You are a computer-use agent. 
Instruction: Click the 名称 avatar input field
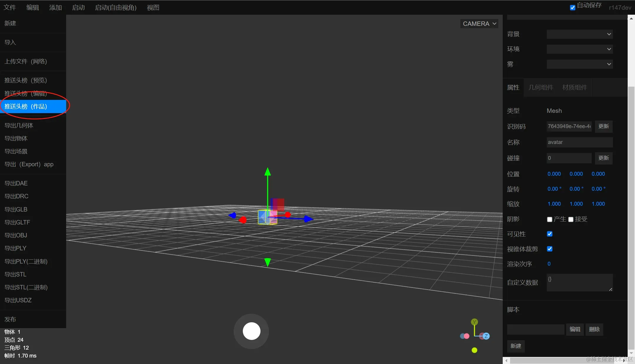pos(579,142)
